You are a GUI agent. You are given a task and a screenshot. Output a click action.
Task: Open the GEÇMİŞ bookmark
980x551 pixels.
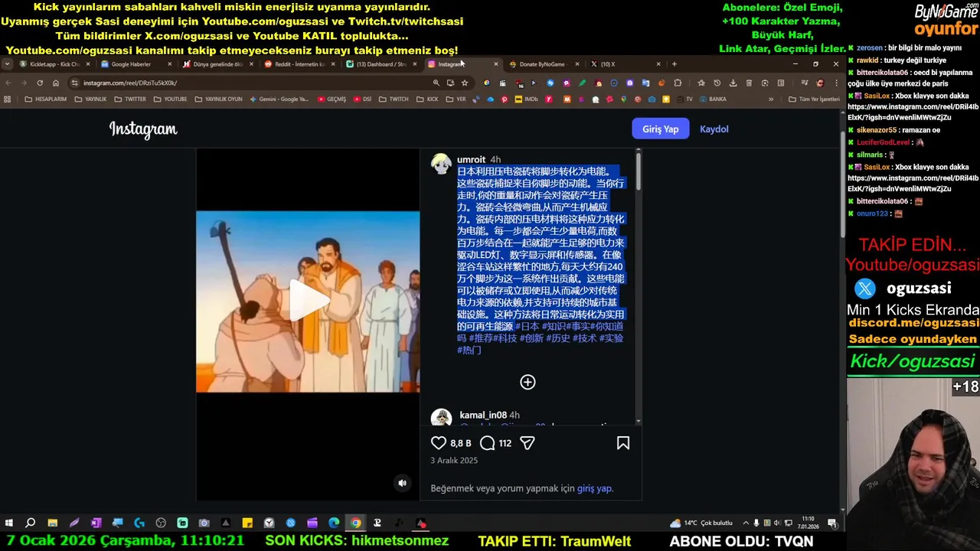coord(332,99)
